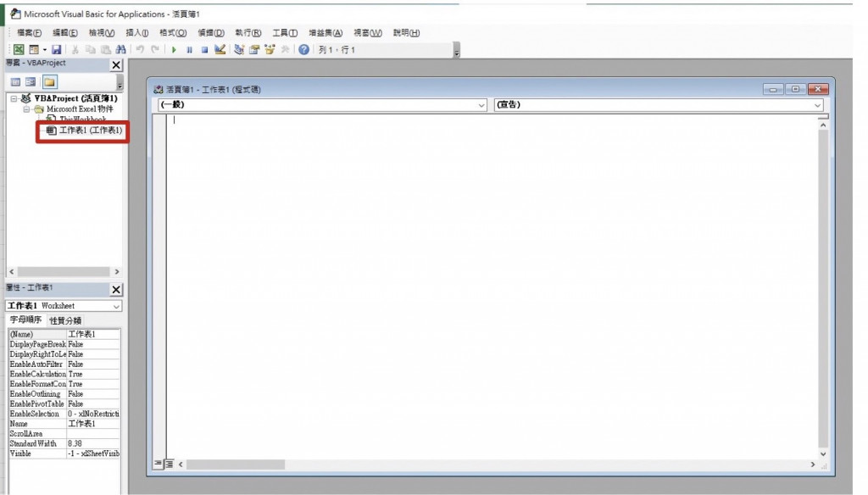Screen dimensions: 868x495
Task: Open the 編輯(E) menu
Action: 64,33
